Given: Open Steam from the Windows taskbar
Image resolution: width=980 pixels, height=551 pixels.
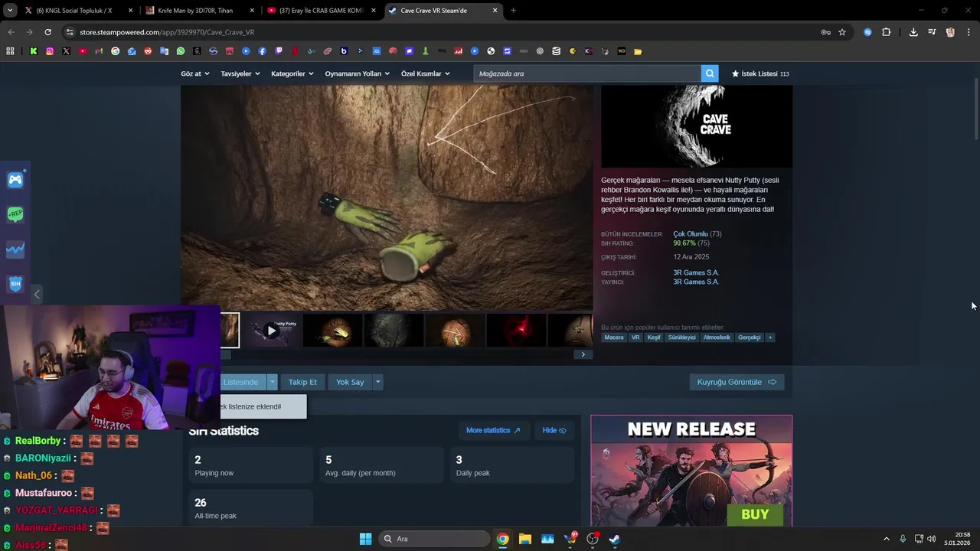Looking at the screenshot, I should point(614,539).
